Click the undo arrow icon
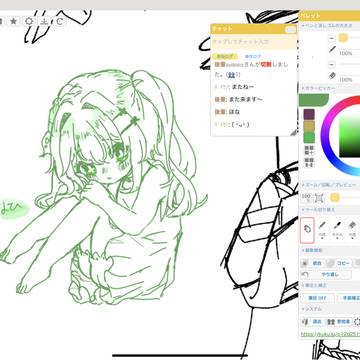 (304, 274)
